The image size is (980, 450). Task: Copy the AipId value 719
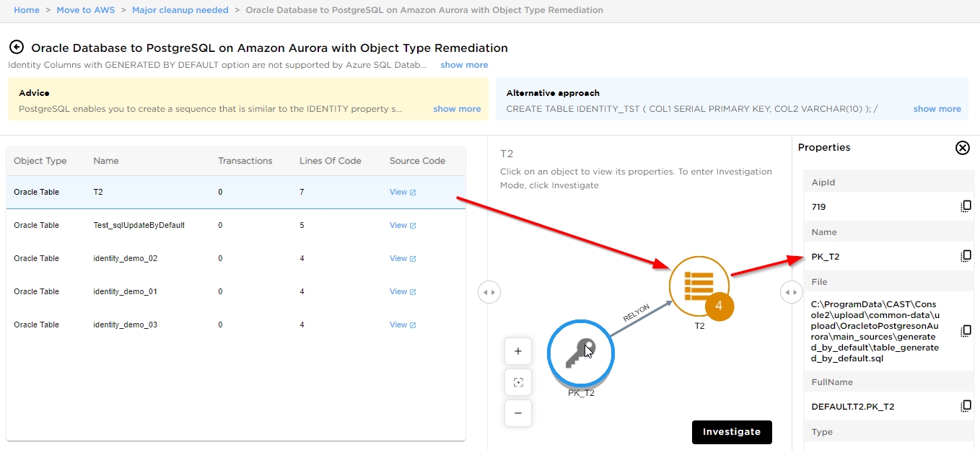click(x=966, y=207)
